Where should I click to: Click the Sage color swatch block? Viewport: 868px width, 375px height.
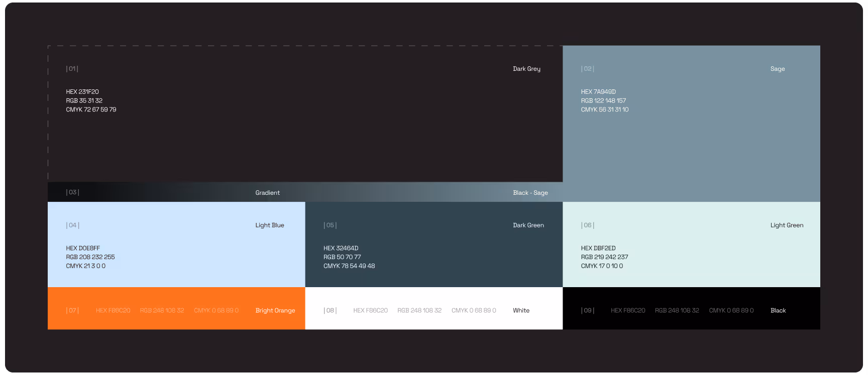pyautogui.click(x=691, y=123)
